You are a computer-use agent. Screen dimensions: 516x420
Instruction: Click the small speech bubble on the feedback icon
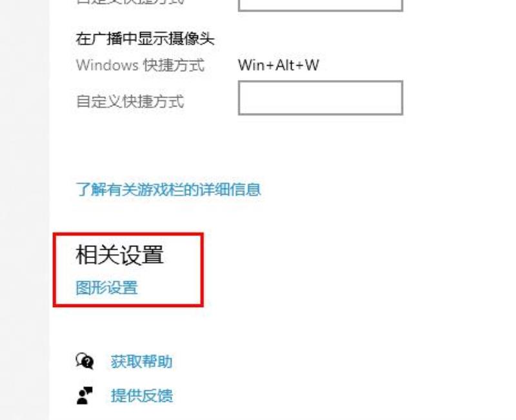coord(89,390)
